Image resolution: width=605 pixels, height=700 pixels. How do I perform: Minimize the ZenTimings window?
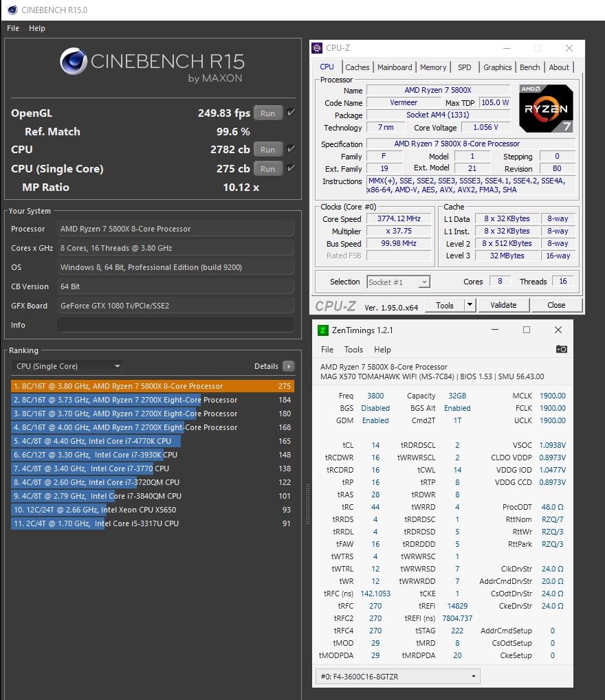click(x=494, y=330)
